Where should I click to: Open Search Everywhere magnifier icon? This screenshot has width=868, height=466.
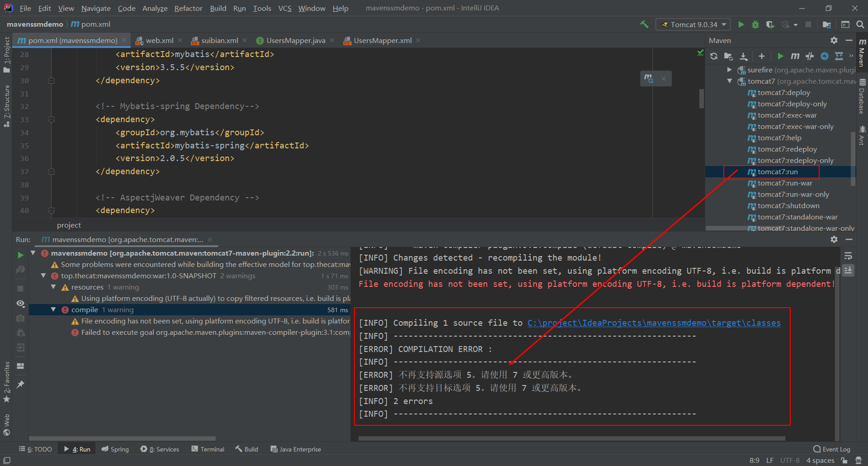point(860,24)
